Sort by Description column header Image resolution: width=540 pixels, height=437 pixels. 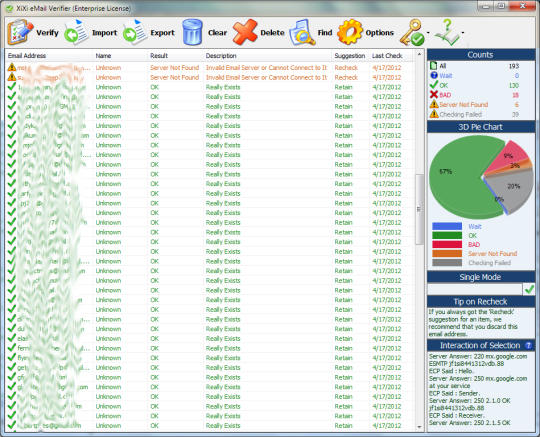pos(221,56)
